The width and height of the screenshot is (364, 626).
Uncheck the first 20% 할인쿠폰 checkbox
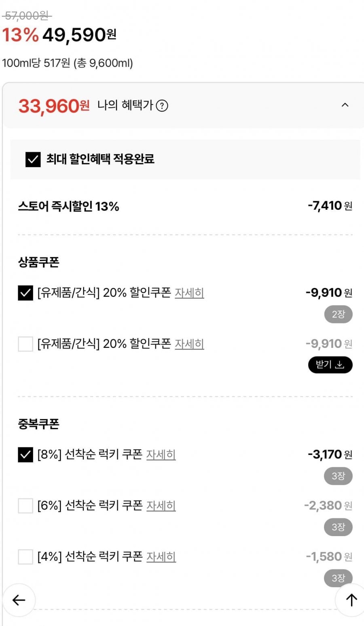tap(25, 293)
